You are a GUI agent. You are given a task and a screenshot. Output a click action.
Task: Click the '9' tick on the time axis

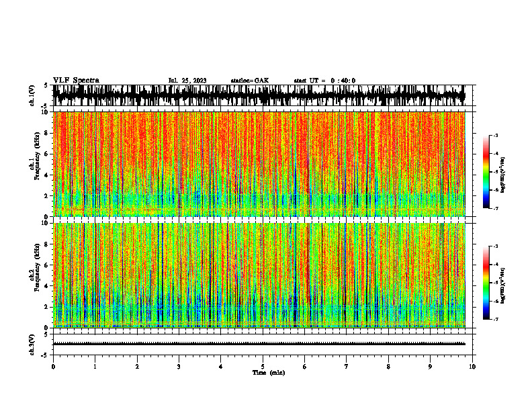click(x=430, y=367)
